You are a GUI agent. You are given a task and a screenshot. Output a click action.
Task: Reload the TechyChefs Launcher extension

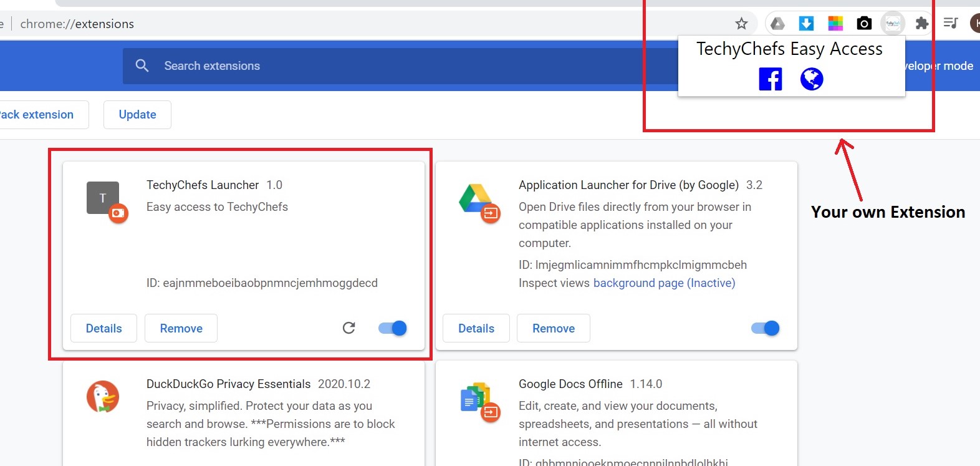(x=349, y=328)
